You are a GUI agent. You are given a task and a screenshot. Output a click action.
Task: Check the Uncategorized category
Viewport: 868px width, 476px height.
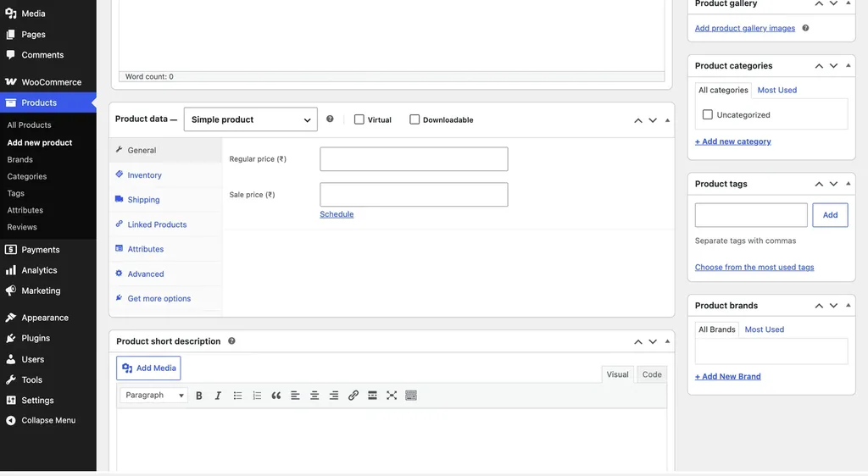pyautogui.click(x=708, y=114)
